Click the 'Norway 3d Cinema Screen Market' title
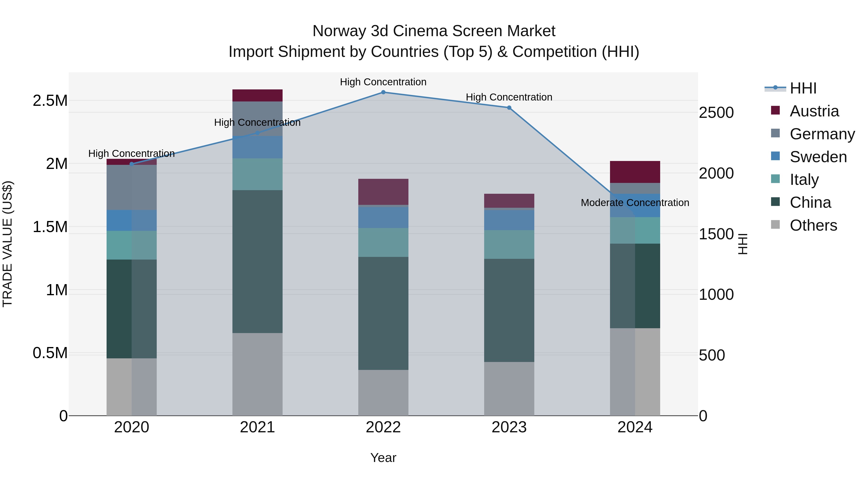The image size is (868, 488). coord(434,31)
